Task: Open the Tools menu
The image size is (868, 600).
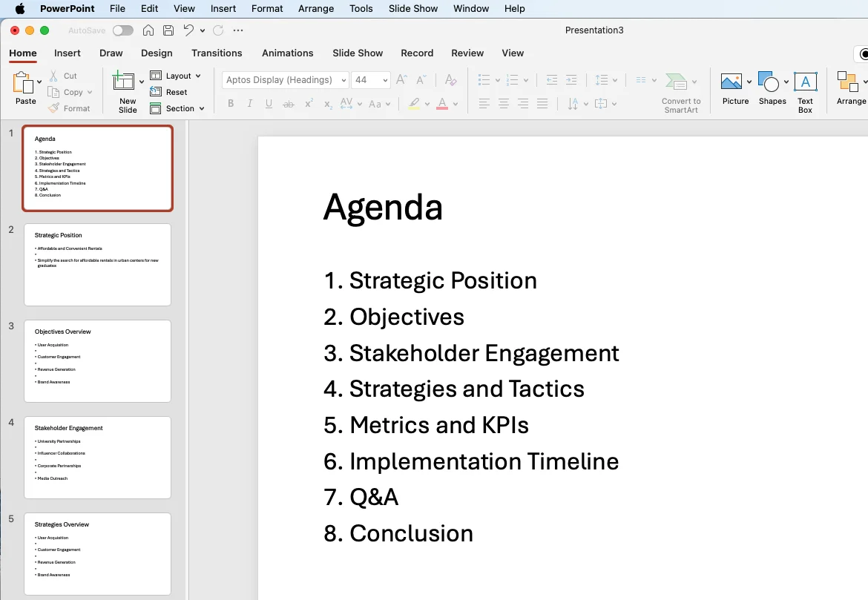Action: pos(361,8)
